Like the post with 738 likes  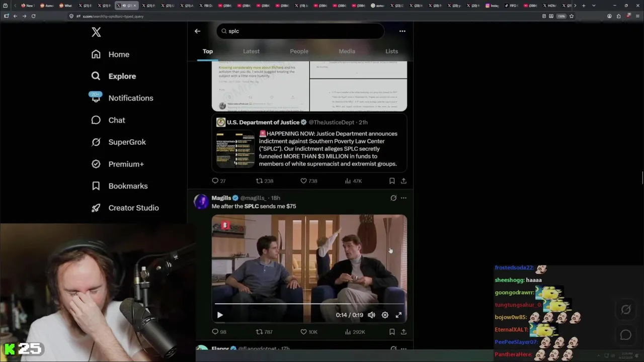(x=308, y=181)
